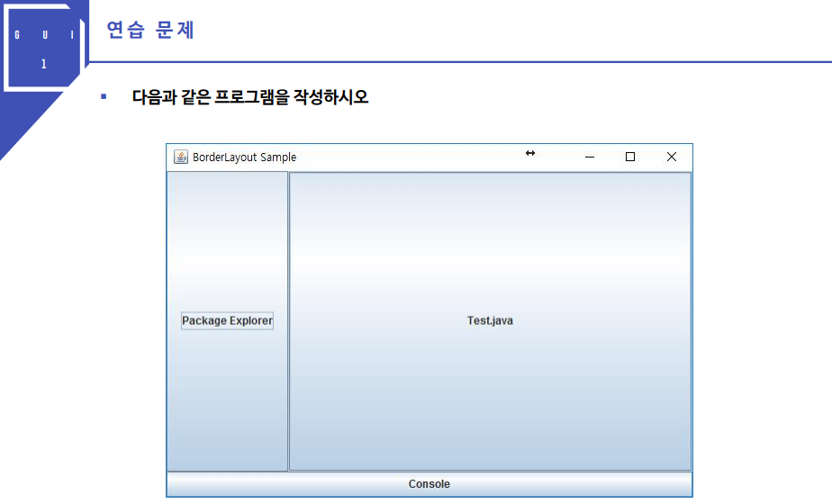Maximize the BorderLayout Sample window

(630, 157)
